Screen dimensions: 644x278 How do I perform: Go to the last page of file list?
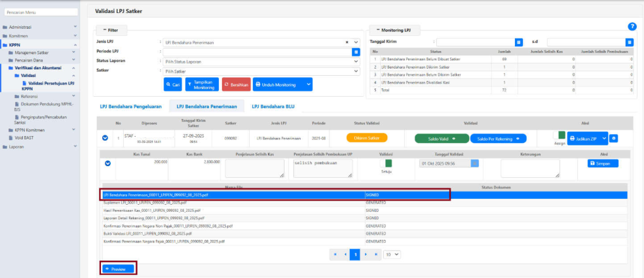pyautogui.click(x=377, y=254)
